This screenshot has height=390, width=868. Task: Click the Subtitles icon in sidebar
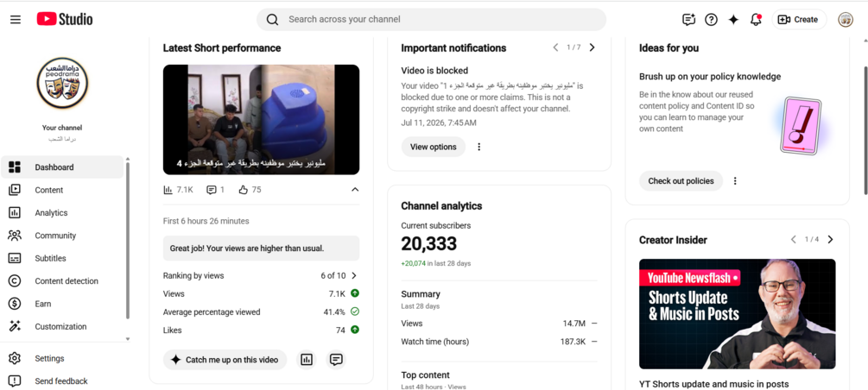(15, 258)
